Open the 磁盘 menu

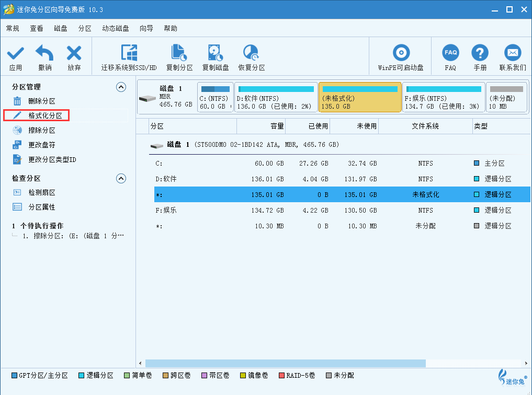[61, 28]
